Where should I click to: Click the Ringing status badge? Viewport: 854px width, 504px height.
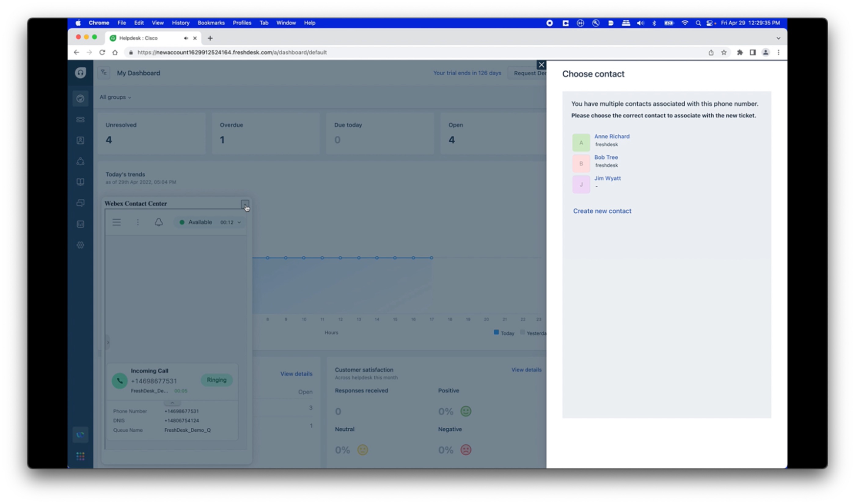click(216, 380)
